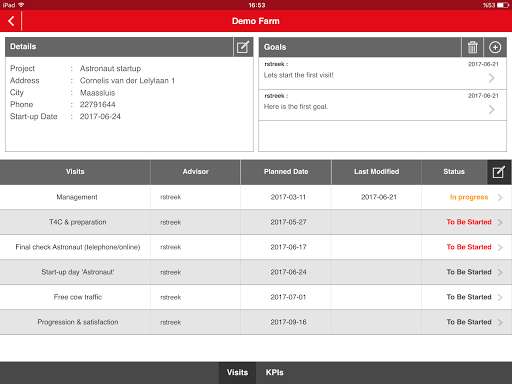Select the Status column header
The image size is (512, 384).
pos(454,172)
